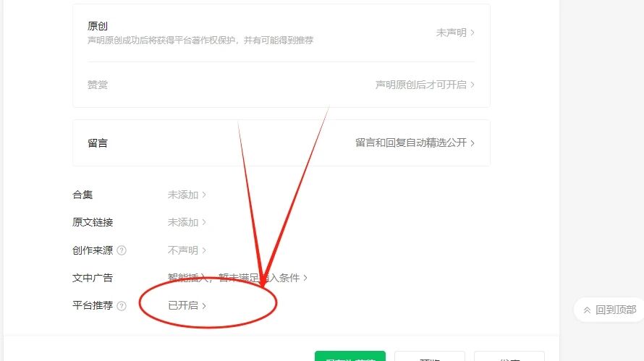
Task: Expand the 合集 option showing 未添加
Action: click(187, 195)
